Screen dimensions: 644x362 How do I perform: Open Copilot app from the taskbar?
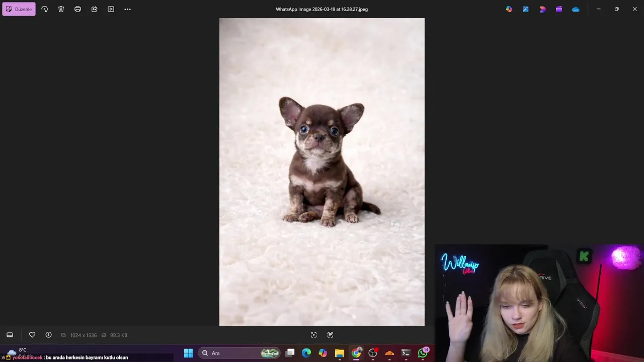(323, 353)
